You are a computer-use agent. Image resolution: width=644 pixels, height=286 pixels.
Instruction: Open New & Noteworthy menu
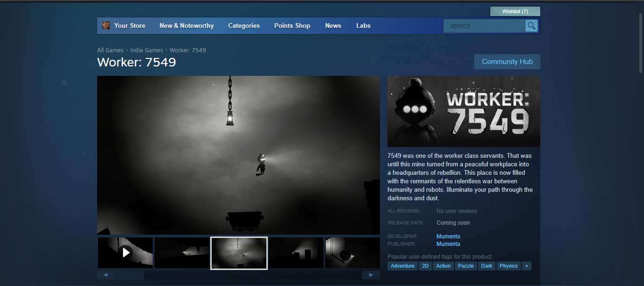click(187, 26)
